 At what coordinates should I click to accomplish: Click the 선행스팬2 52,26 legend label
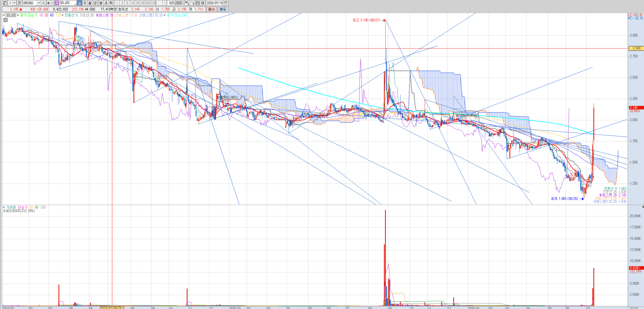point(151,15)
